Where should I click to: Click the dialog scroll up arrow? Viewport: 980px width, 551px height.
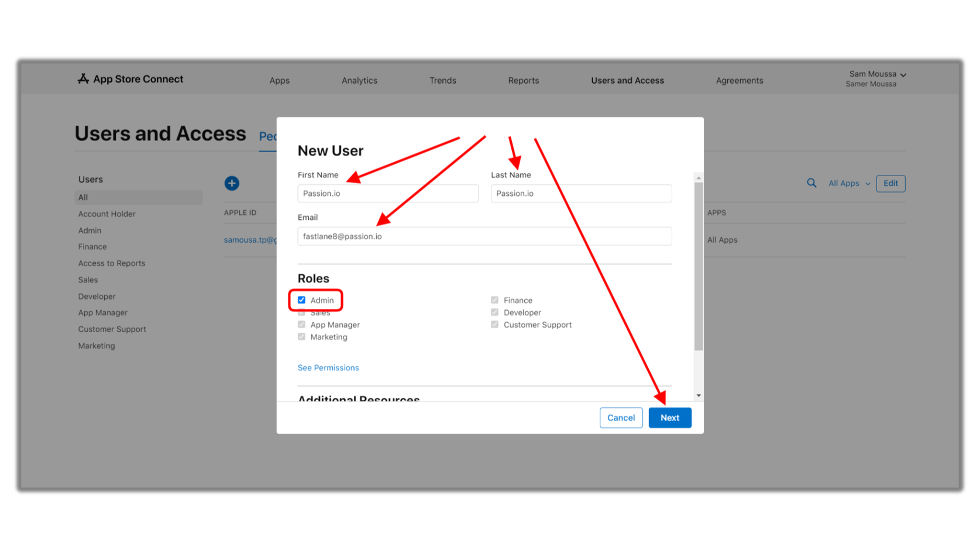(699, 178)
